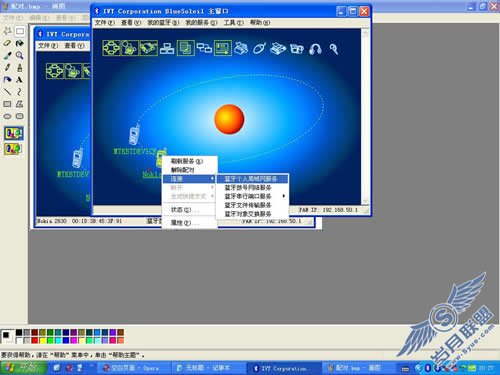500x375 pixels.
Task: Choose the Ellipse shape tool
Action: [x=7, y=116]
